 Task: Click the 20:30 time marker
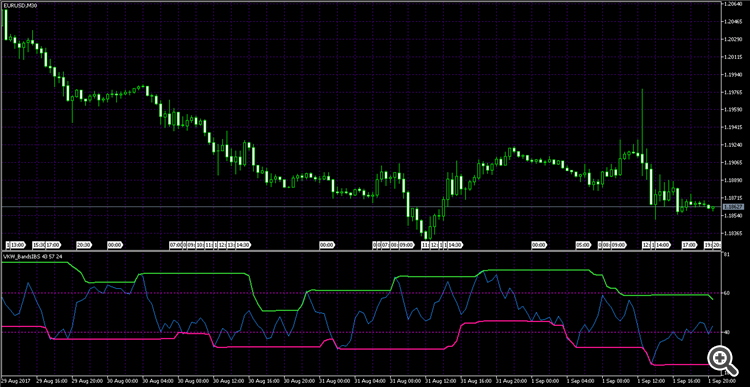(84, 245)
